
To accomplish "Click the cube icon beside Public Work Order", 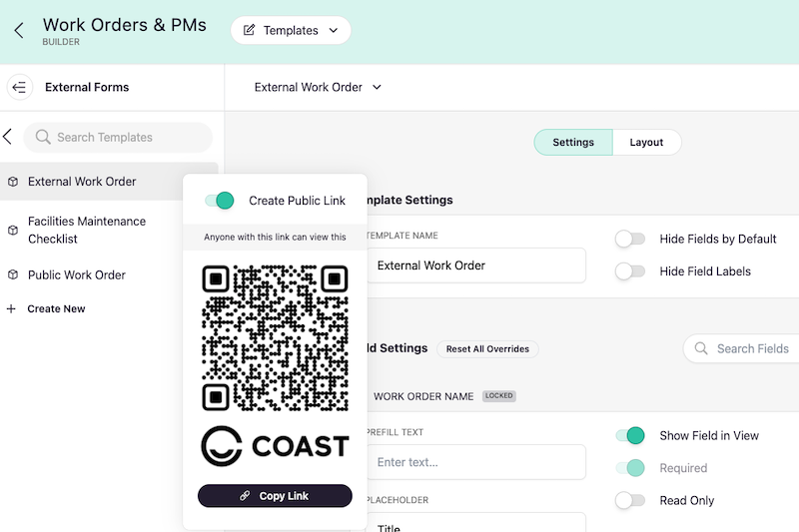I will point(13,274).
